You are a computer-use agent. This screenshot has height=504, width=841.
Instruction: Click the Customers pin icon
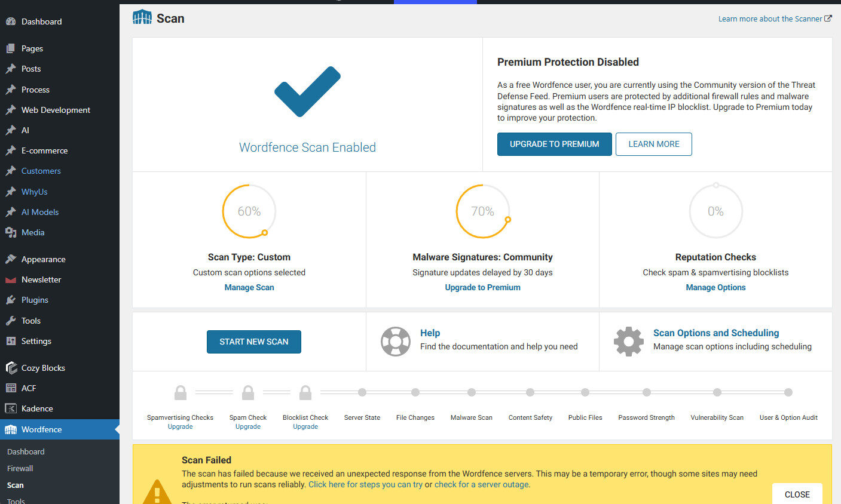tap(11, 171)
